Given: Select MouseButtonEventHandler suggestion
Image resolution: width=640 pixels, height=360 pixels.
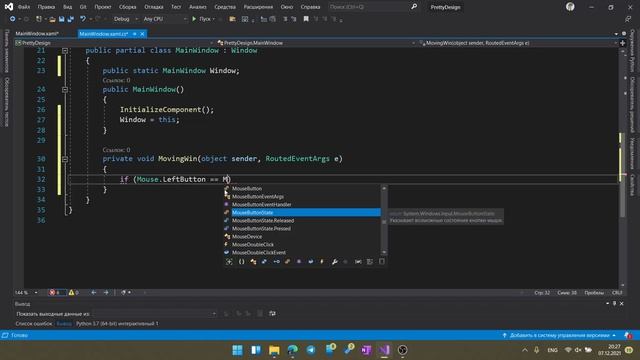Looking at the screenshot, I should 302,204.
